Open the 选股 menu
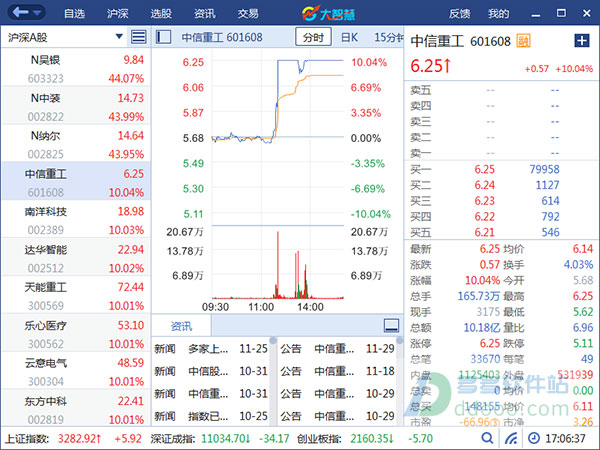 tap(161, 14)
